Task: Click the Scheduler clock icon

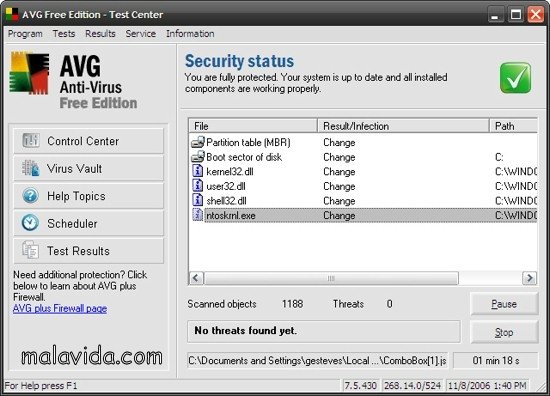Action: (x=31, y=223)
